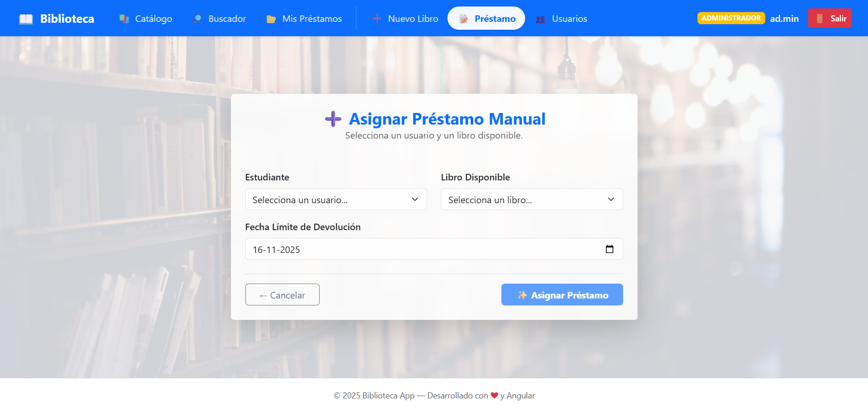Go to the Buscador page
The height and width of the screenshot is (411, 868).
coord(219,19)
